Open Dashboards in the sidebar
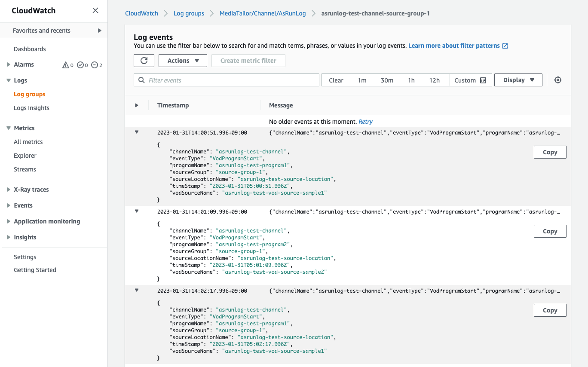588x367 pixels. (30, 49)
